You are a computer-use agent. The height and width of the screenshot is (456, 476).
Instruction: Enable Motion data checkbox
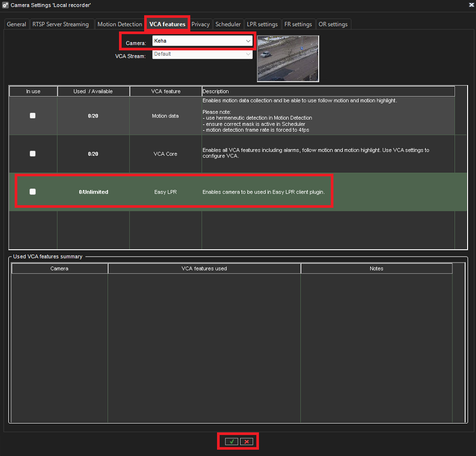click(x=33, y=116)
